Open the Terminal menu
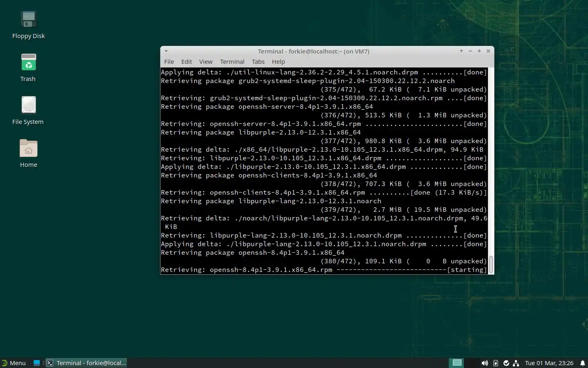 [x=232, y=62]
